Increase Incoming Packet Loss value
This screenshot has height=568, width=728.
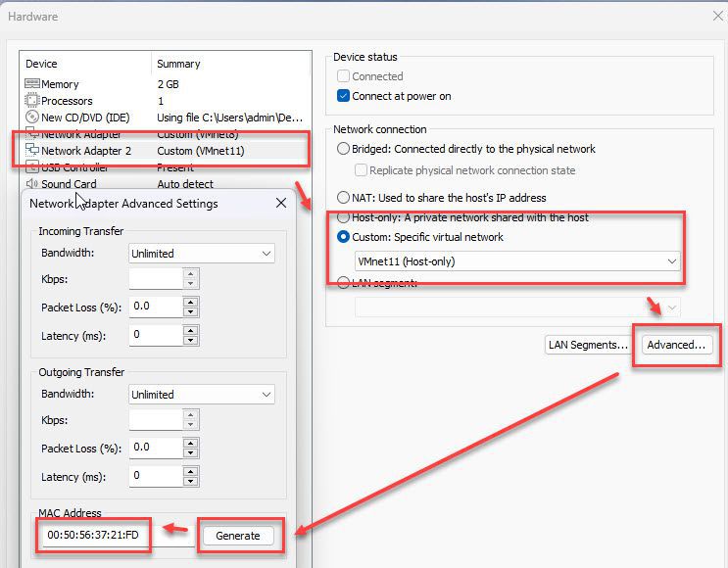click(x=190, y=302)
